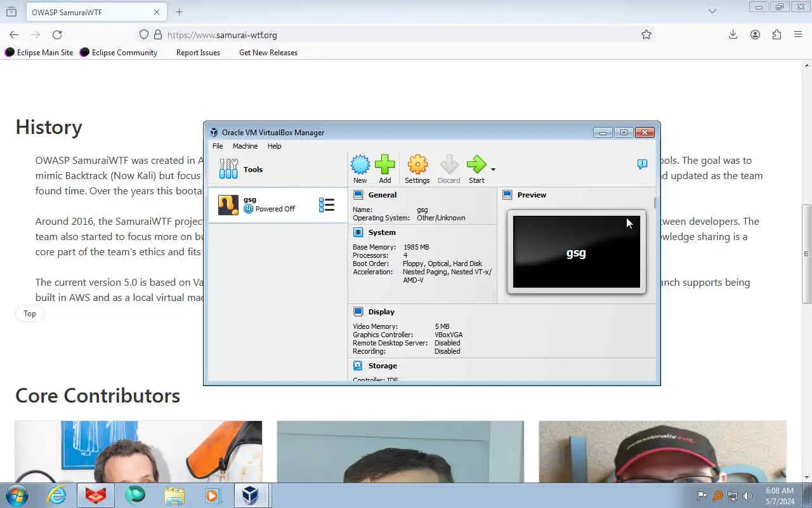Open Get New Releases bookmark
The height and width of the screenshot is (508, 812).
click(x=268, y=53)
